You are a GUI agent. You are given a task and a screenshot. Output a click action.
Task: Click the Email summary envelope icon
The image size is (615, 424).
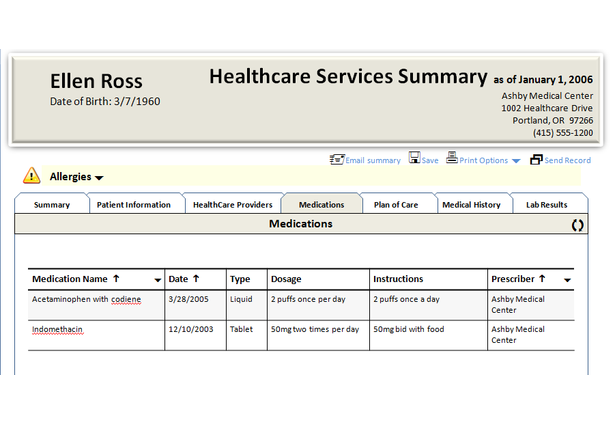337,159
